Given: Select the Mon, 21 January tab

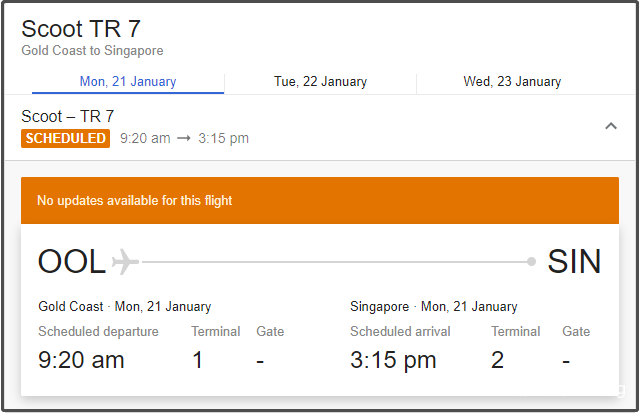Looking at the screenshot, I should (x=128, y=82).
